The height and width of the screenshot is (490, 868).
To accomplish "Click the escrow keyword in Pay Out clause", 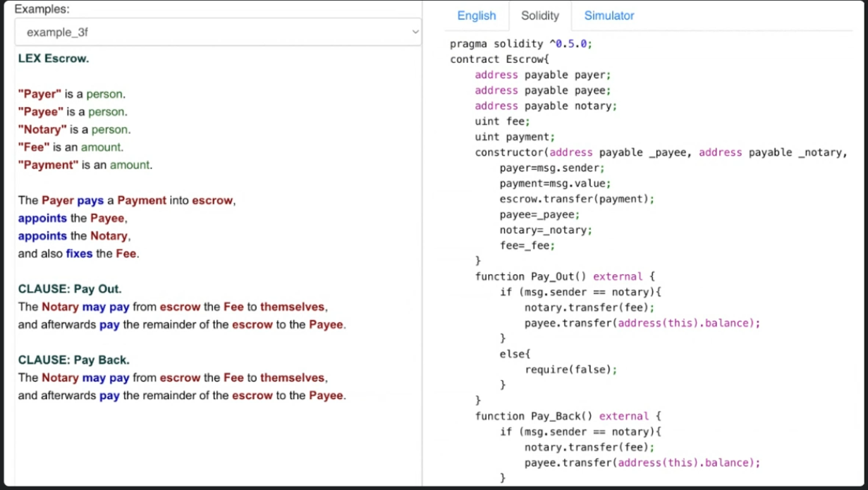I will (x=180, y=306).
